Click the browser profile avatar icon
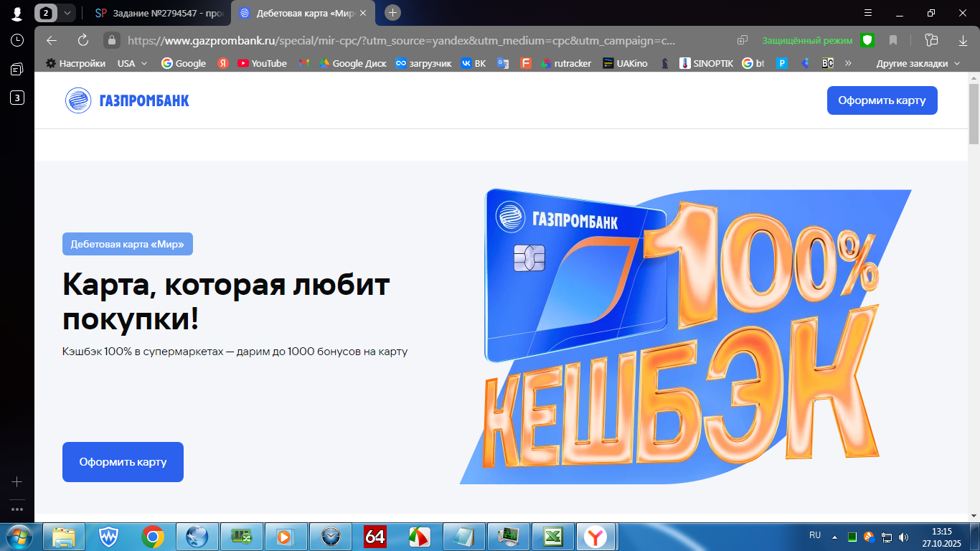Screen dimensions: 980x551 [17, 13]
